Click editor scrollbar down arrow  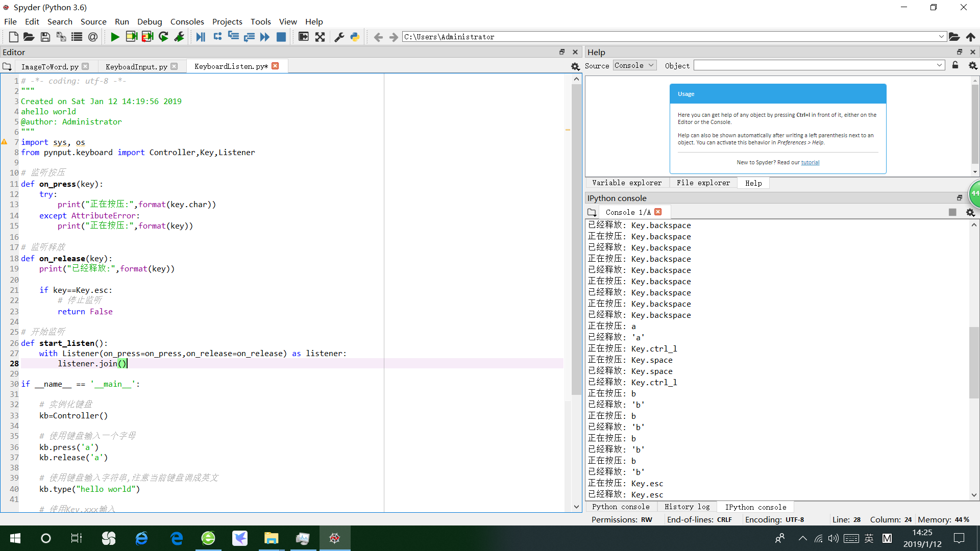(576, 507)
